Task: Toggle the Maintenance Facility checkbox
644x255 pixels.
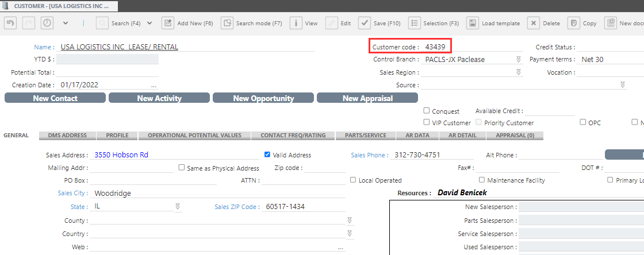Action: click(x=482, y=180)
